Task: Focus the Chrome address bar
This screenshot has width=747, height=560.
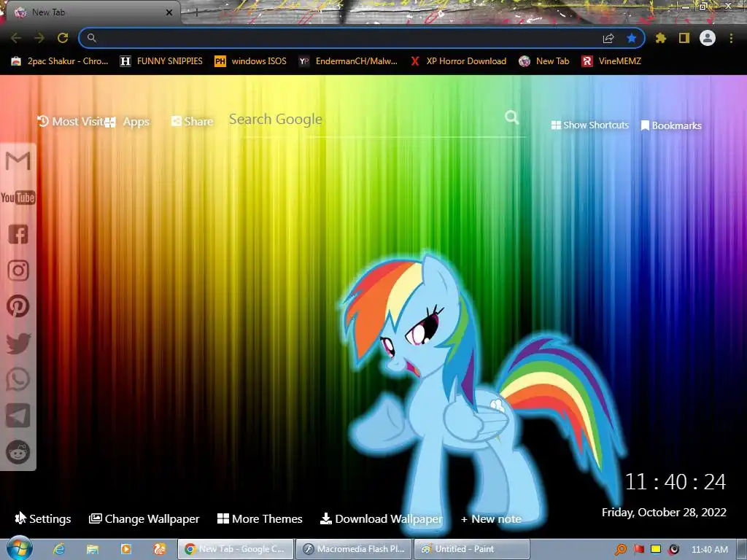Action: [x=348, y=38]
